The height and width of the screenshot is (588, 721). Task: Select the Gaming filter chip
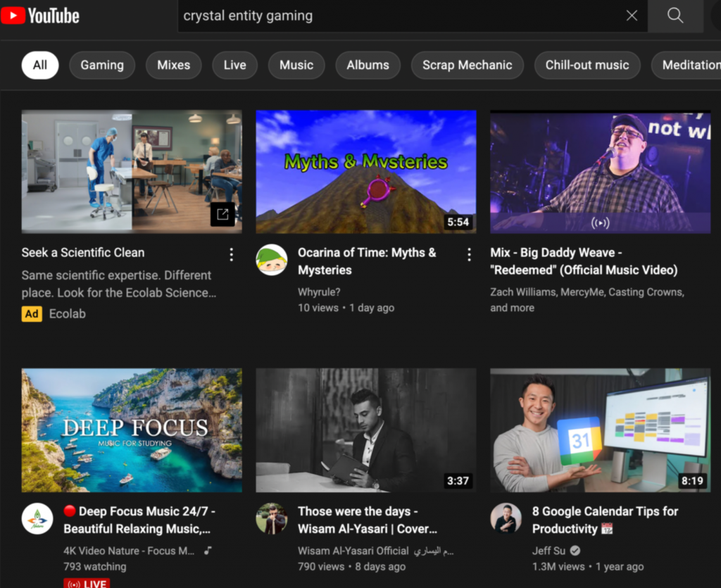(101, 65)
